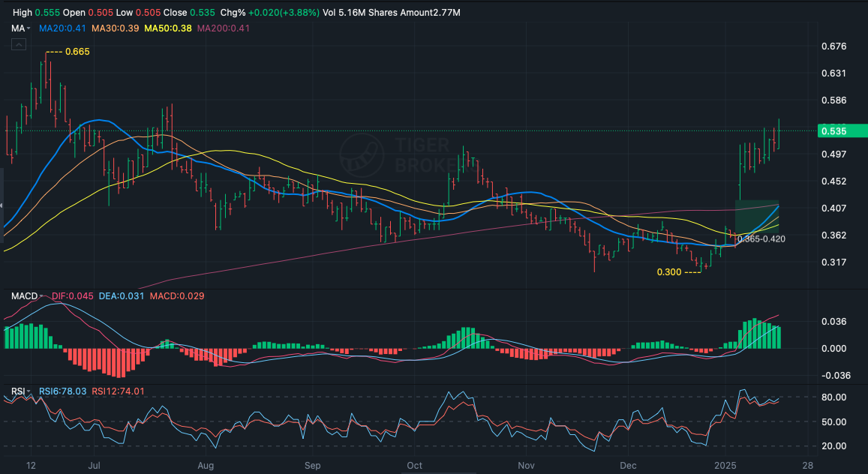Click the 0.365-0.420 gap zone label
Image resolution: width=868 pixels, height=474 pixels.
click(761, 239)
